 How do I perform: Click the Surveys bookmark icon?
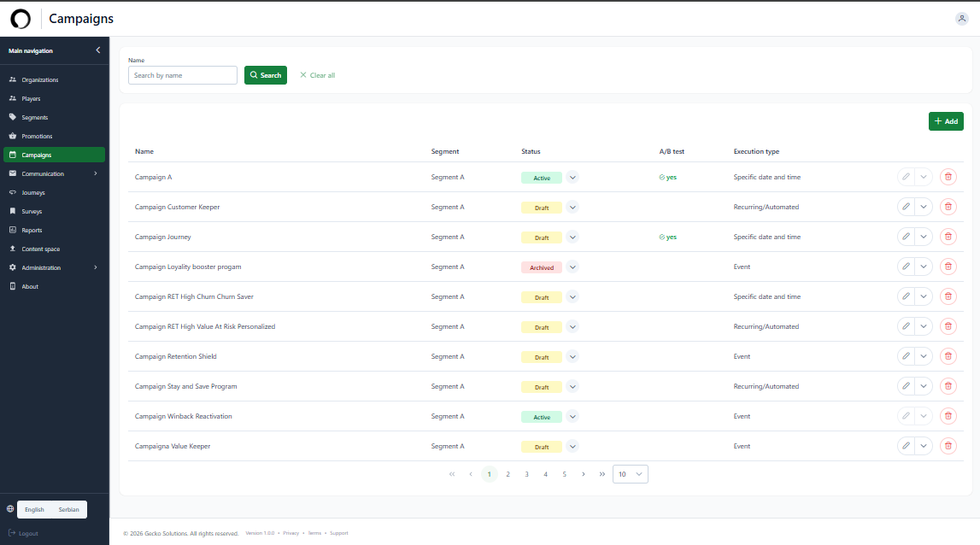coord(15,211)
